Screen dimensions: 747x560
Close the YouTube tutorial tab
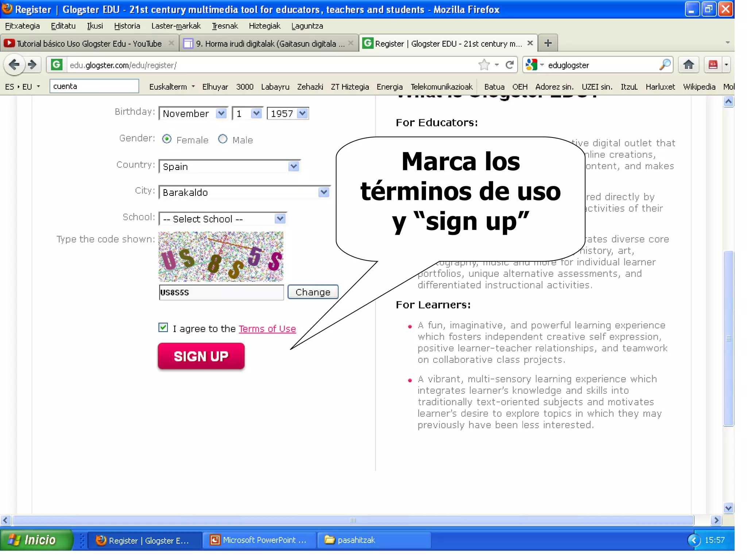(171, 43)
